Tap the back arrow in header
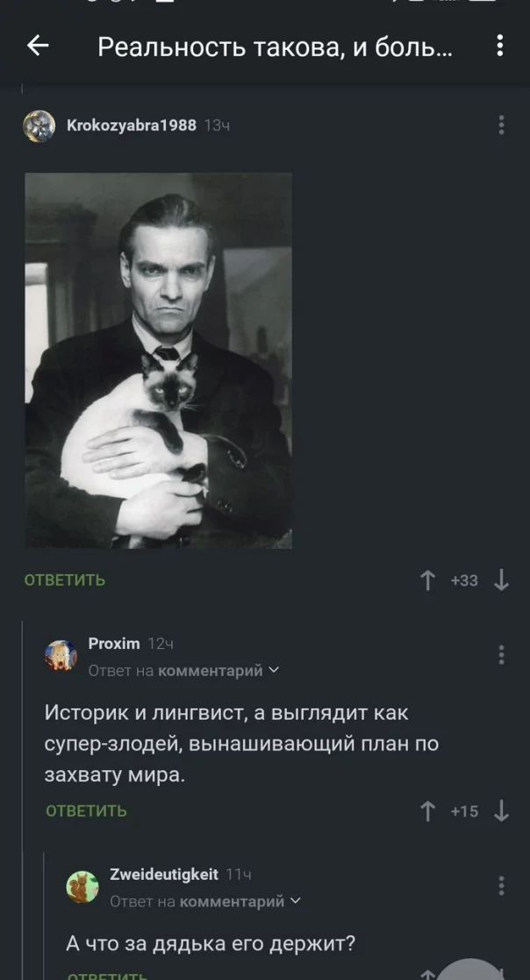 [38, 47]
